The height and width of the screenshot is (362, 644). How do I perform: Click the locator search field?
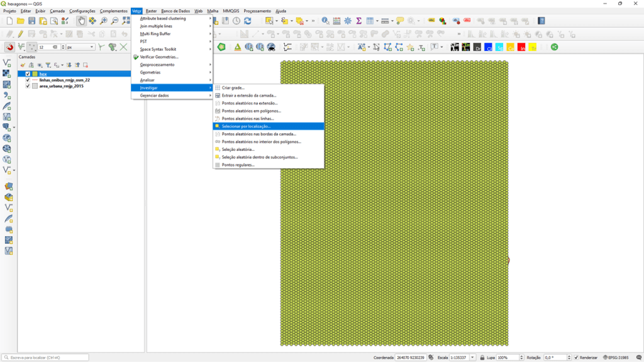tap(45, 358)
